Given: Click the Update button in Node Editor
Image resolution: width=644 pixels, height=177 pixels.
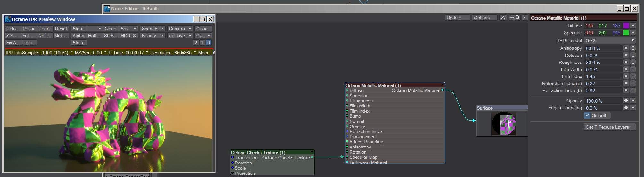Looking at the screenshot, I should (458, 18).
